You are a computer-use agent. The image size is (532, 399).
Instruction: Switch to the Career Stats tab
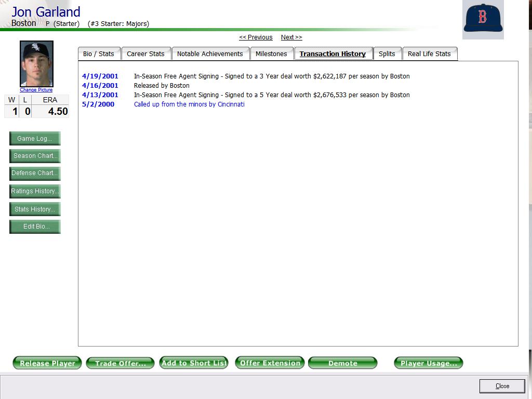coord(145,54)
